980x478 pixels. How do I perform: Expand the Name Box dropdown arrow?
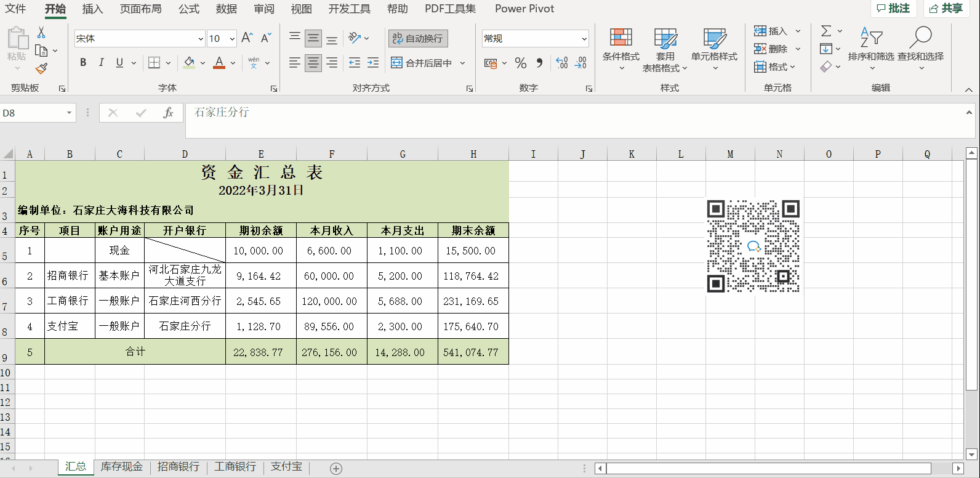click(x=69, y=113)
